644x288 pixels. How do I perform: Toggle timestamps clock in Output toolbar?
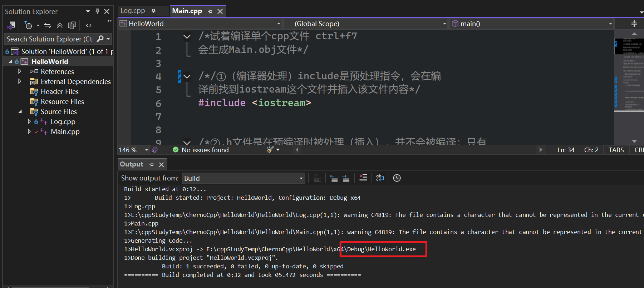[397, 178]
